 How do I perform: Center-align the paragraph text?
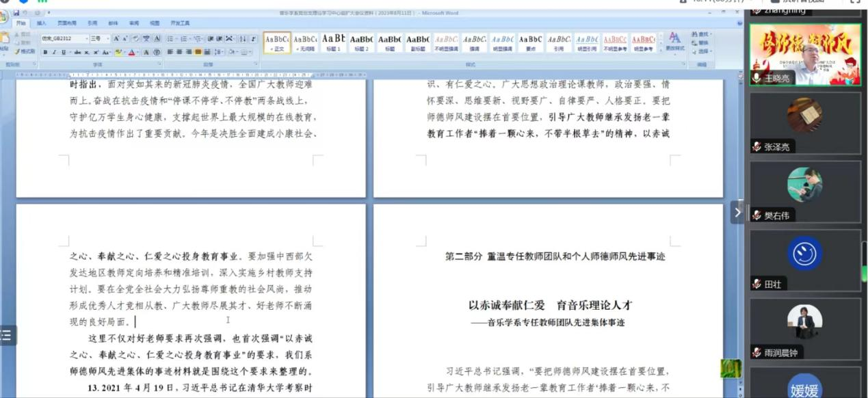click(x=179, y=52)
